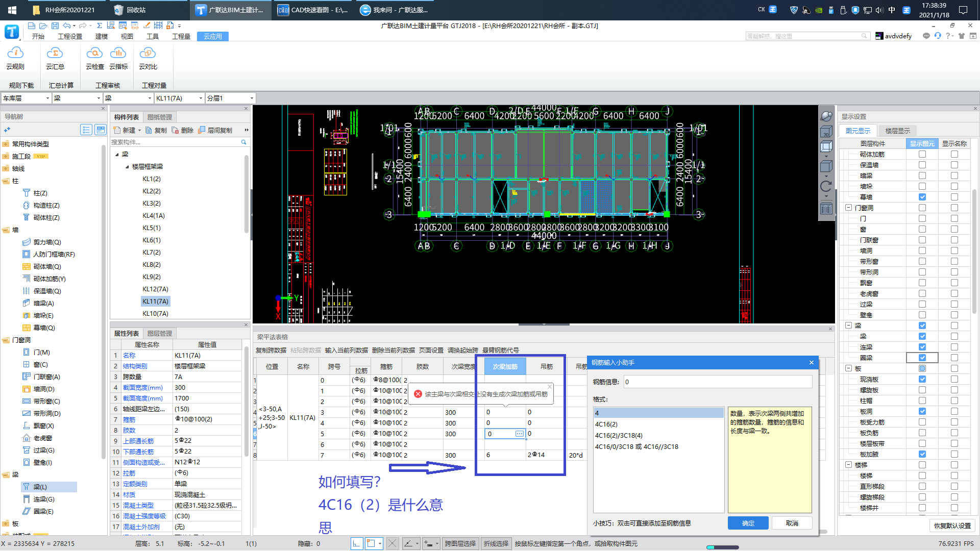Screen dimensions: 980x551
Task: Click the 层间复制 icon
Action: [202, 130]
